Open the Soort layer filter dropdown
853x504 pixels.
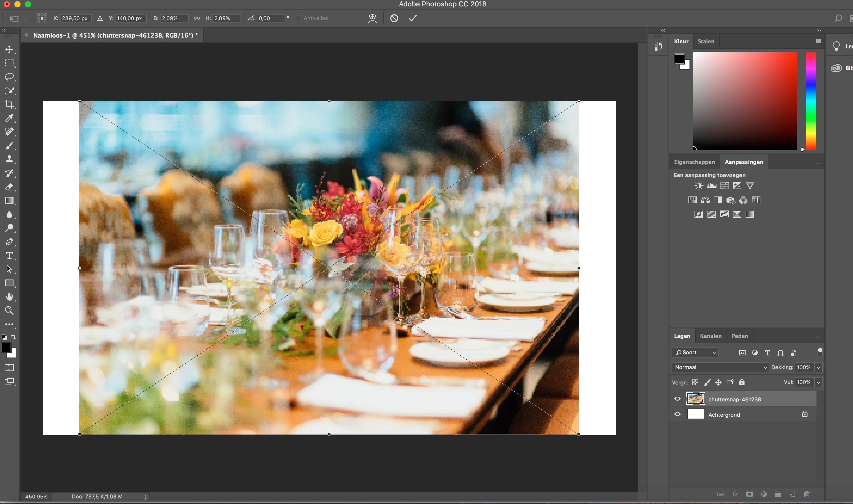point(695,352)
